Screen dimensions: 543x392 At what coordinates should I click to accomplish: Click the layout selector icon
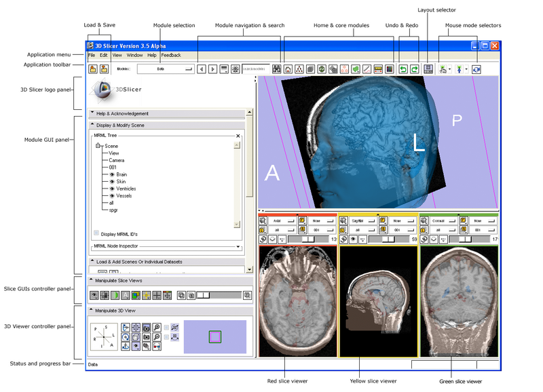coord(428,69)
